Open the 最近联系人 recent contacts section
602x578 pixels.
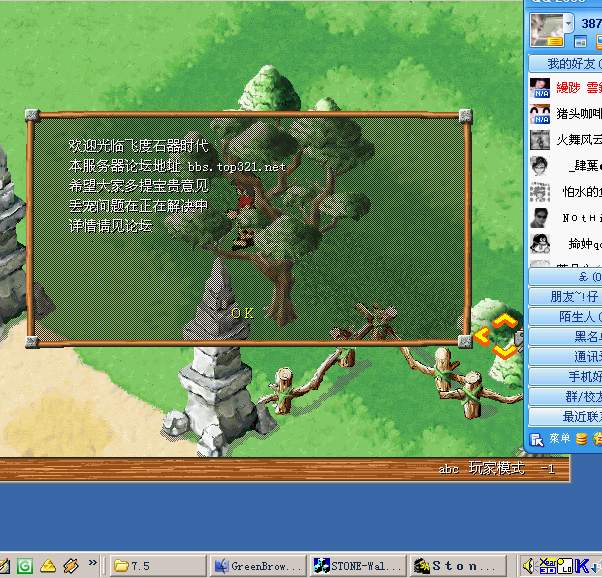[565, 417]
